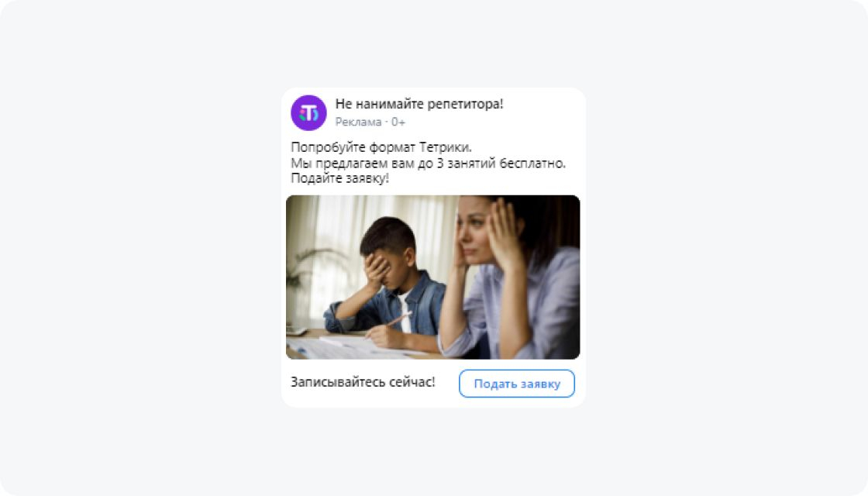The width and height of the screenshot is (868, 496).
Task: Click the pencil in the boy's hand
Action: (396, 320)
